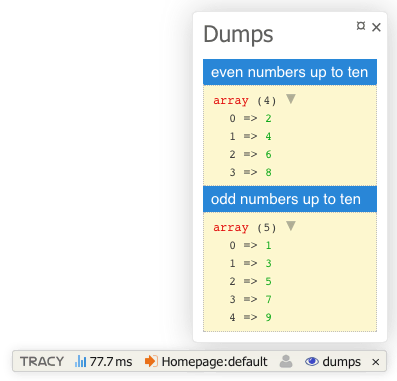Click value 6 in even numbers dump
The height and width of the screenshot is (381, 397).
point(268,154)
